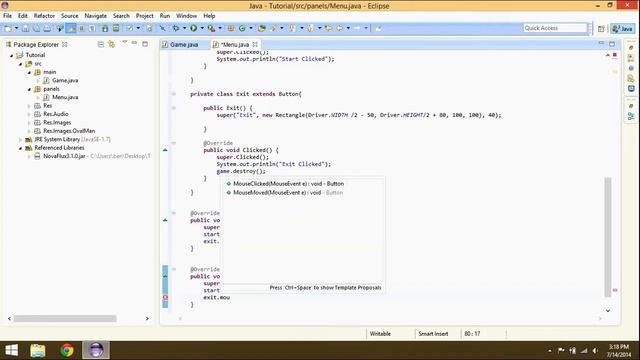Screen dimensions: 640x360
Task: Go to Last Edit Location toolbar icon
Action: [329, 28]
